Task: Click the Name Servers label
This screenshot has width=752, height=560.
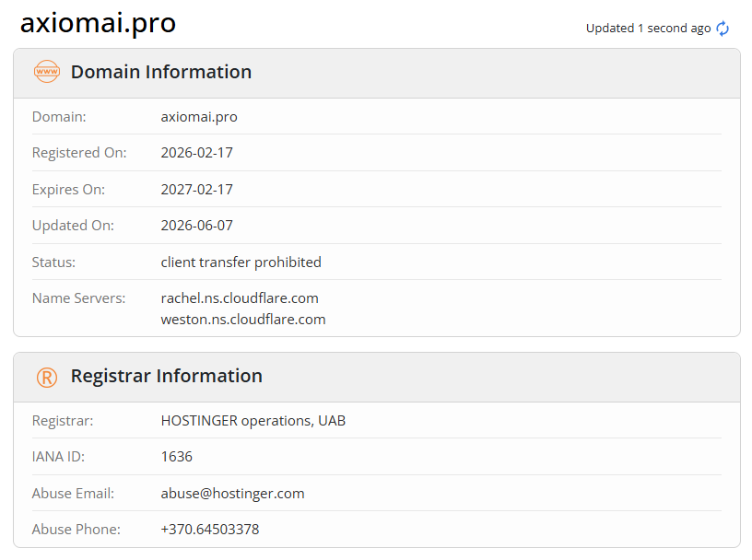Action: (x=78, y=298)
